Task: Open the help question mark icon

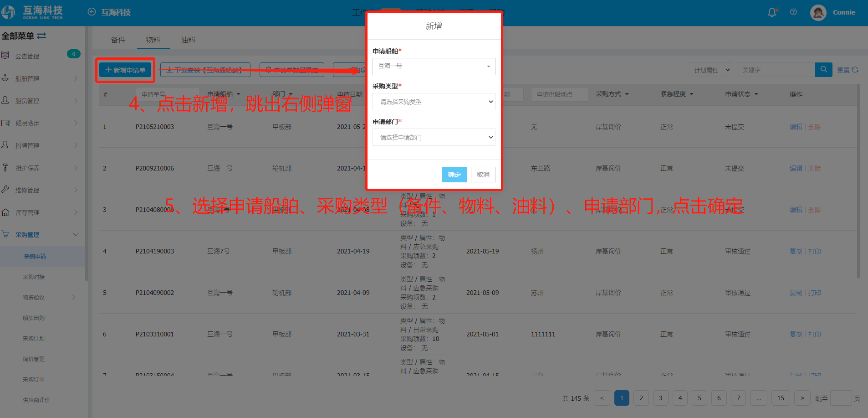Action: coord(793,12)
